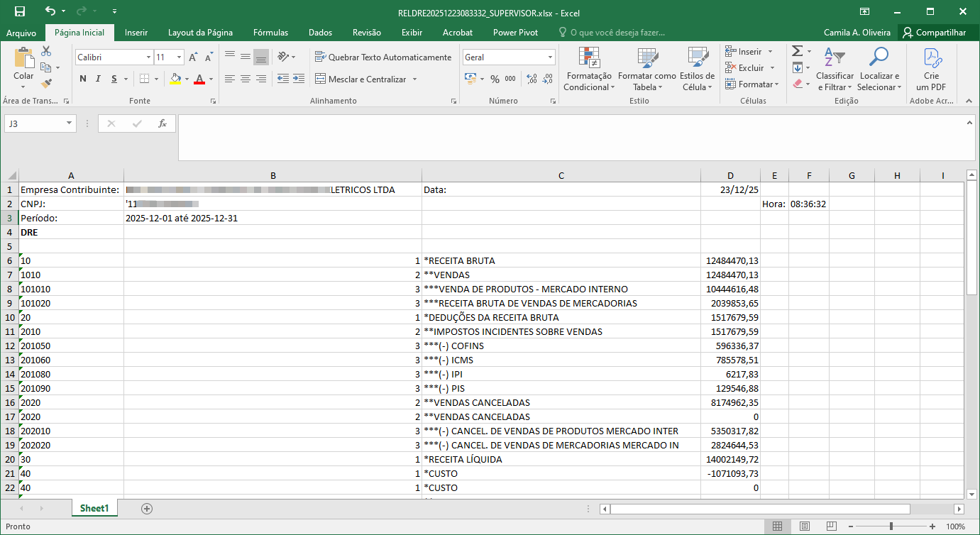
Task: Toggle Quebrar Texto Automaticamente
Action: pyautogui.click(x=383, y=57)
